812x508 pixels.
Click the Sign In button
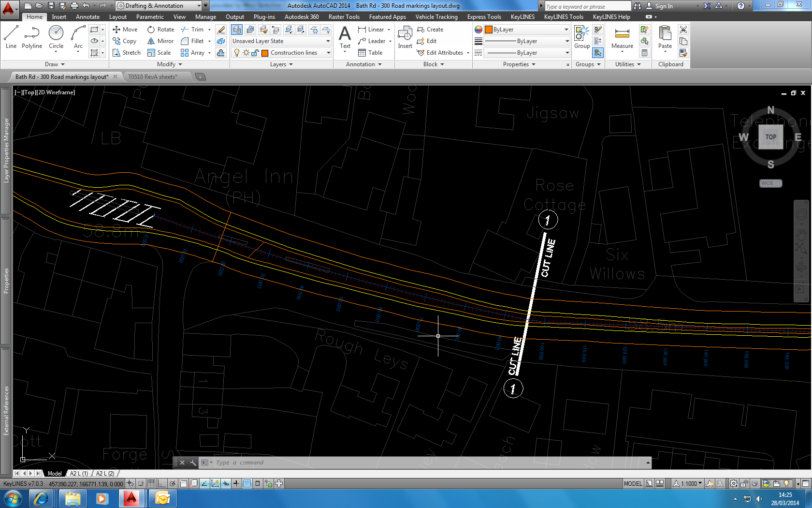[659, 6]
